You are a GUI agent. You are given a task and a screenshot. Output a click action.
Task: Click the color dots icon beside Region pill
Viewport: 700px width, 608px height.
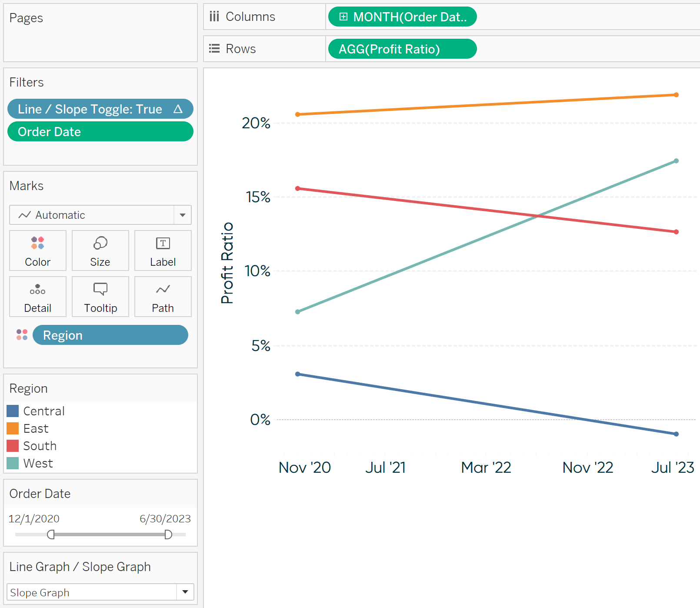[x=22, y=335]
